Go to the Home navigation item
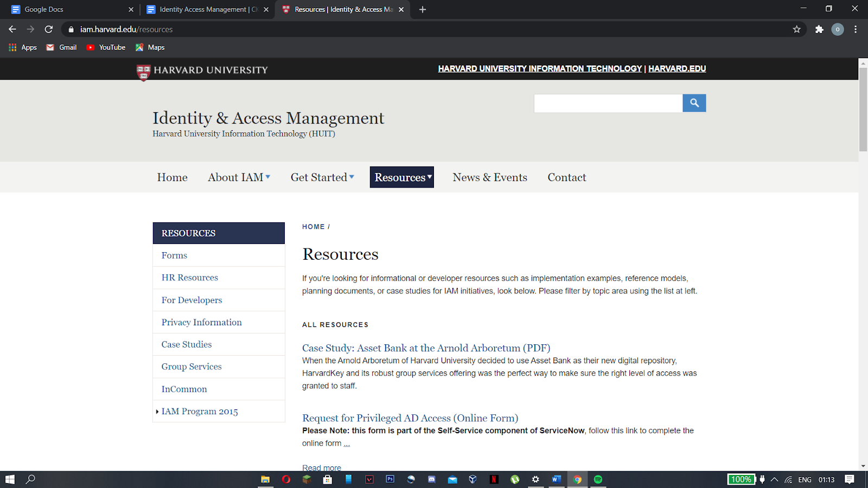 172,177
